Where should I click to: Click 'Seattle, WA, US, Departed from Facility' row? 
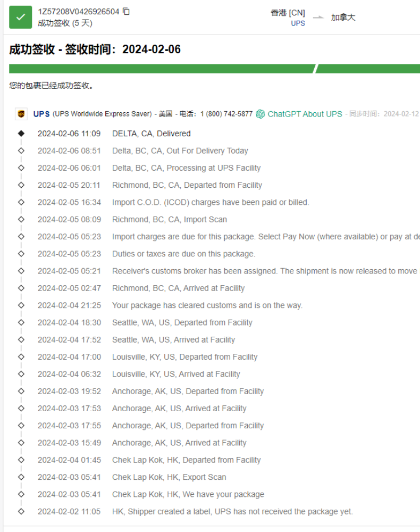coord(182,323)
